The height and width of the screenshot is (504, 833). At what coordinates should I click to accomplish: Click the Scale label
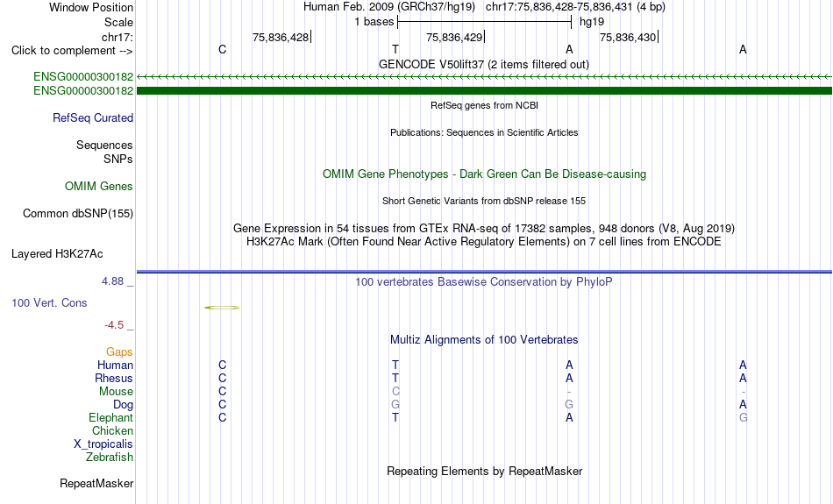tap(119, 22)
